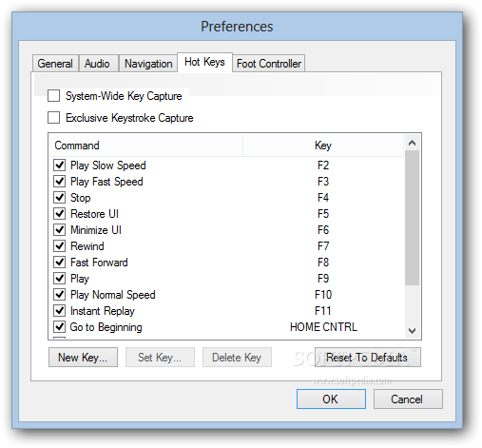Switch to the General tab

coord(55,64)
